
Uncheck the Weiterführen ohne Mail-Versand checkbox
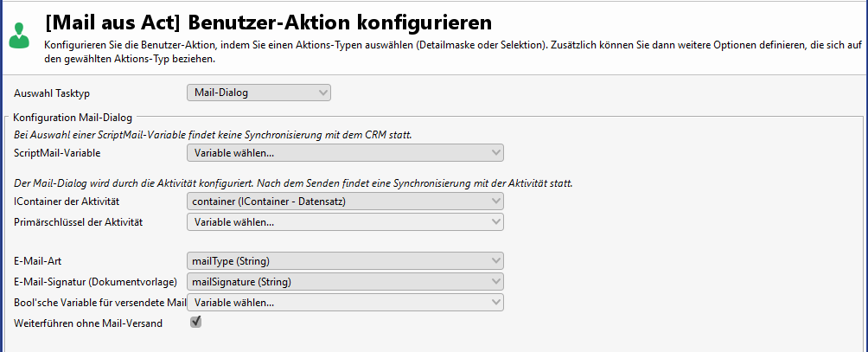196,322
